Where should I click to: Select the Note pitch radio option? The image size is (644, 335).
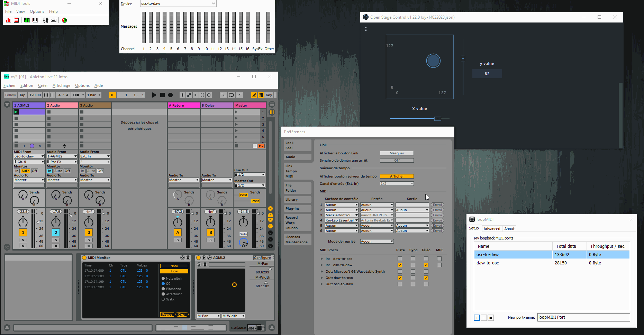[163, 279]
